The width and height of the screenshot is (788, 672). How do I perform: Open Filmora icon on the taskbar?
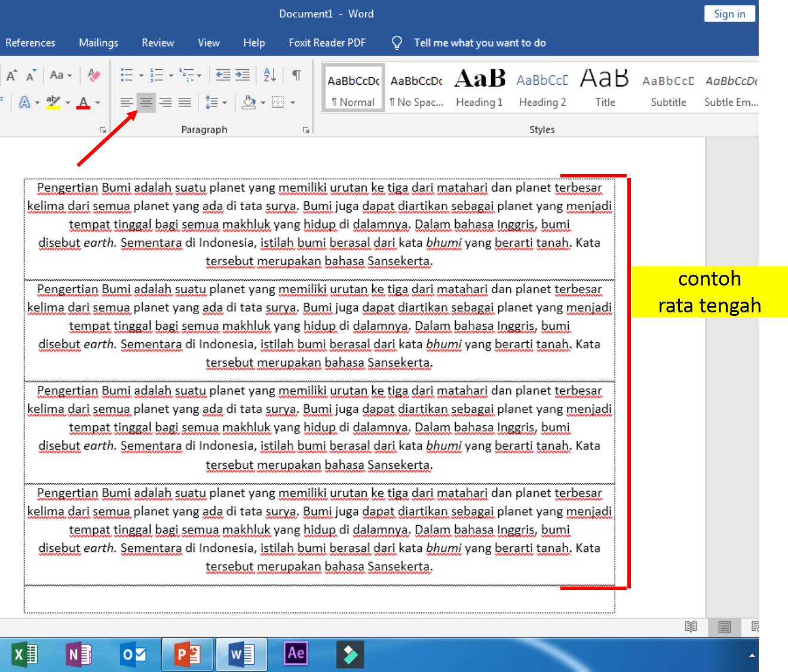[350, 655]
